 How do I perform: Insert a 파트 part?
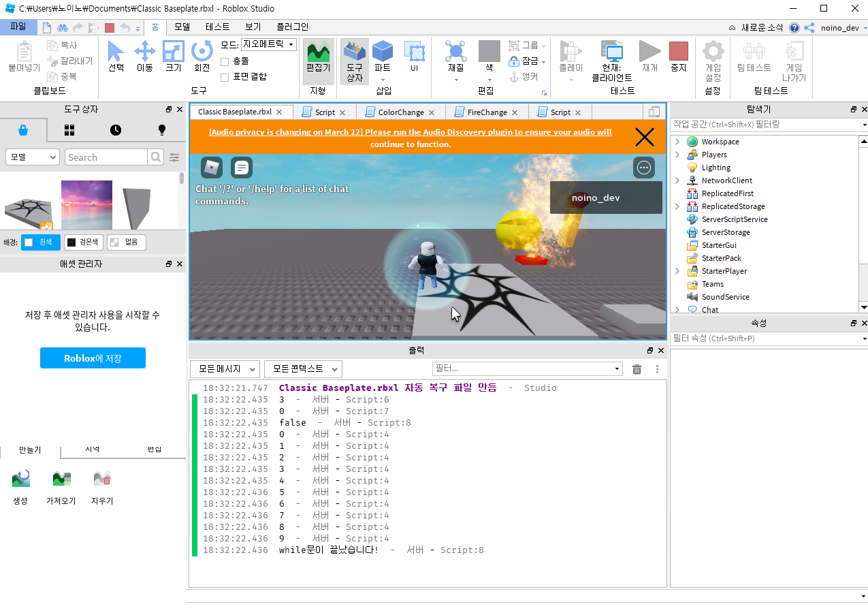[x=383, y=60]
